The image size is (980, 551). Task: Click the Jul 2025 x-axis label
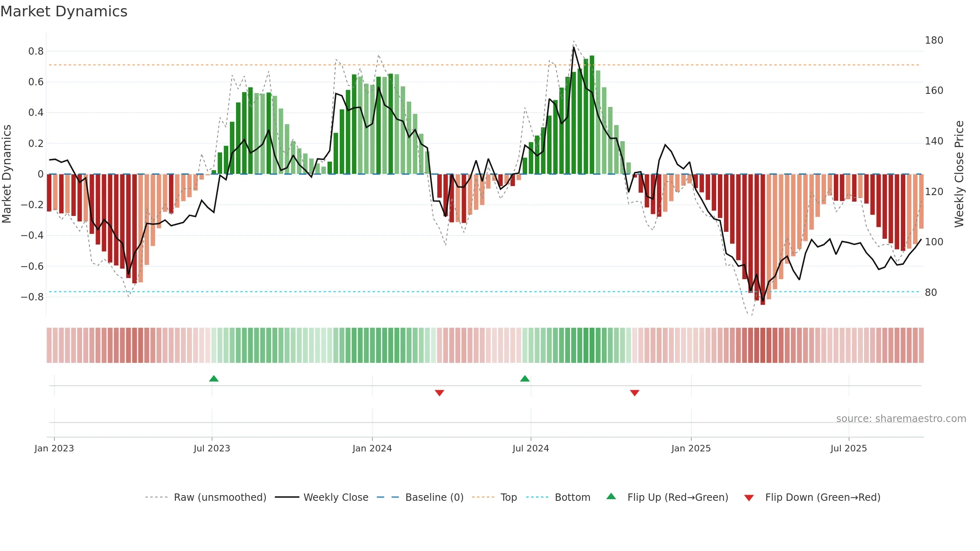(x=849, y=448)
